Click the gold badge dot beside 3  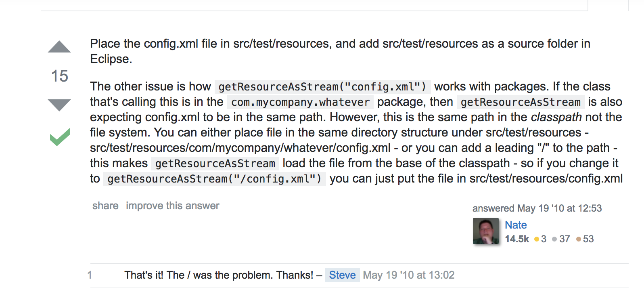click(x=536, y=239)
